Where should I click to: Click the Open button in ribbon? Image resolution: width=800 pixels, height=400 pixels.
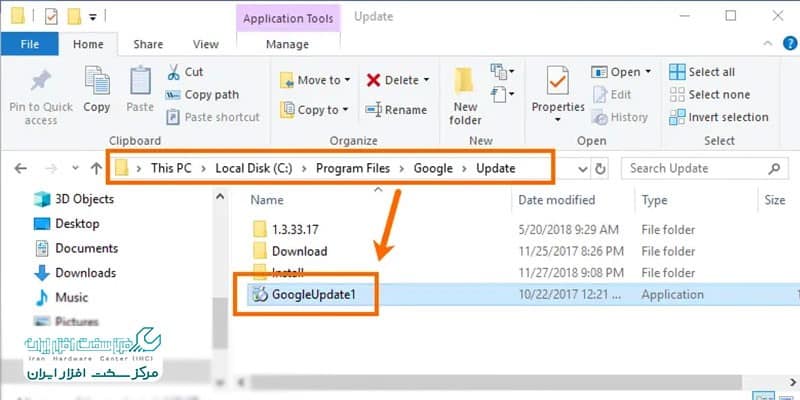tap(616, 72)
